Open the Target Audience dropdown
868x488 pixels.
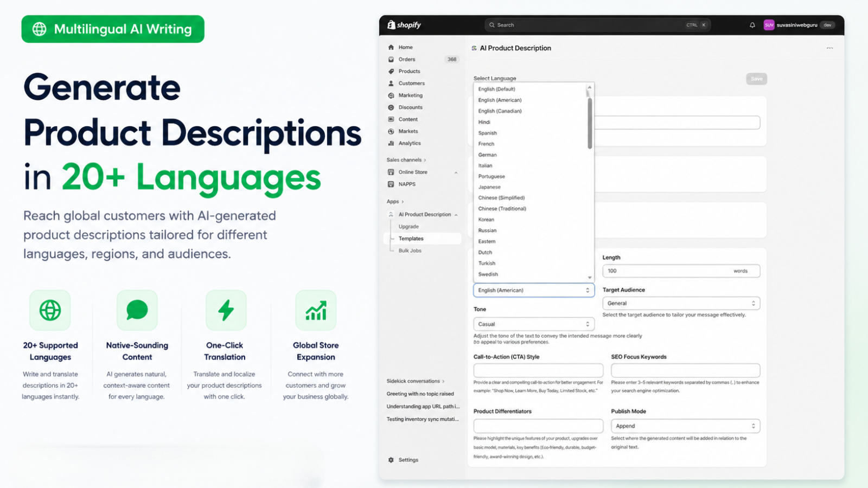point(681,303)
